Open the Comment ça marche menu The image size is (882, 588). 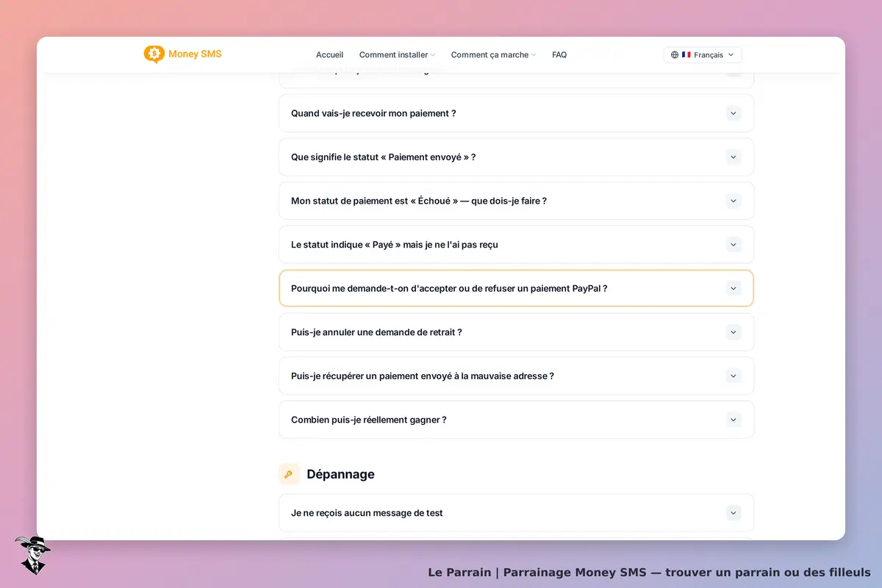pos(493,55)
